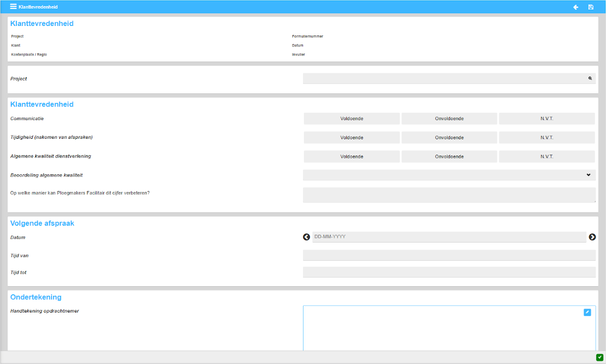606x364 pixels.
Task: Click the Tijd tot input field
Action: coord(449,272)
